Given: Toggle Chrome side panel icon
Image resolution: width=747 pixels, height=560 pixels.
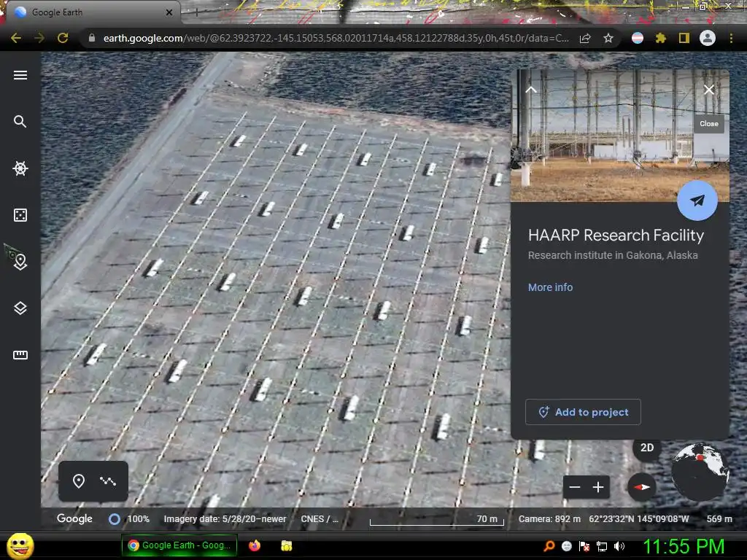Looking at the screenshot, I should click(x=684, y=38).
